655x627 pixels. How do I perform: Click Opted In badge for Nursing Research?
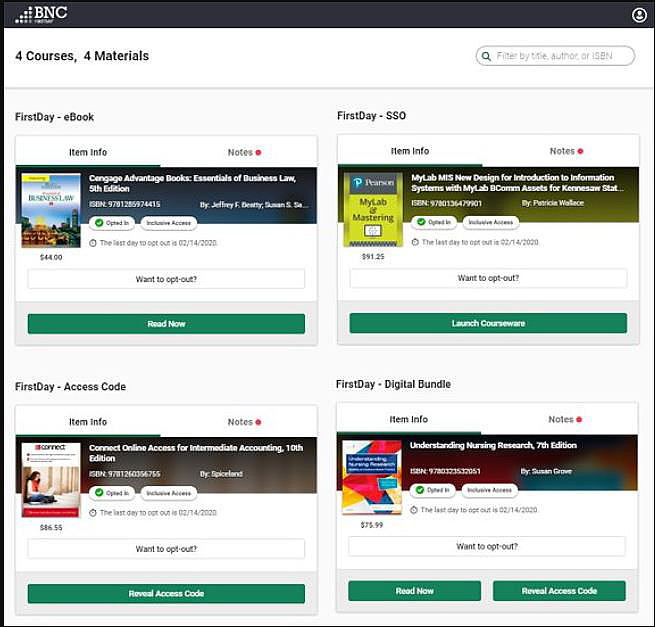click(433, 490)
